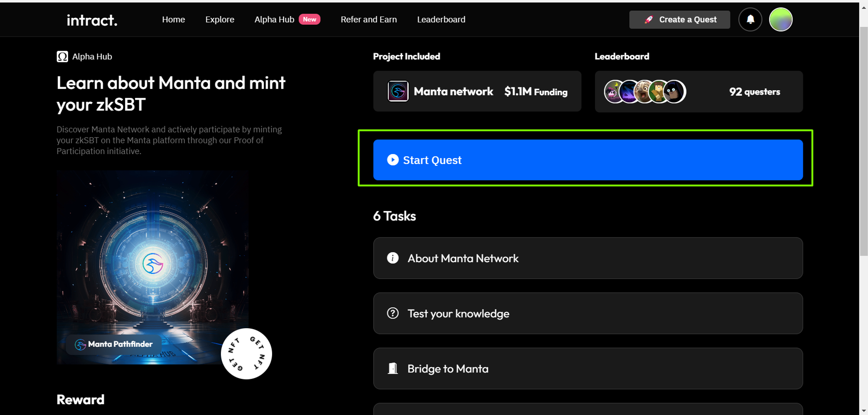Screen dimensions: 868x415
Task: Open the About Manta Network task
Action: [x=588, y=258]
